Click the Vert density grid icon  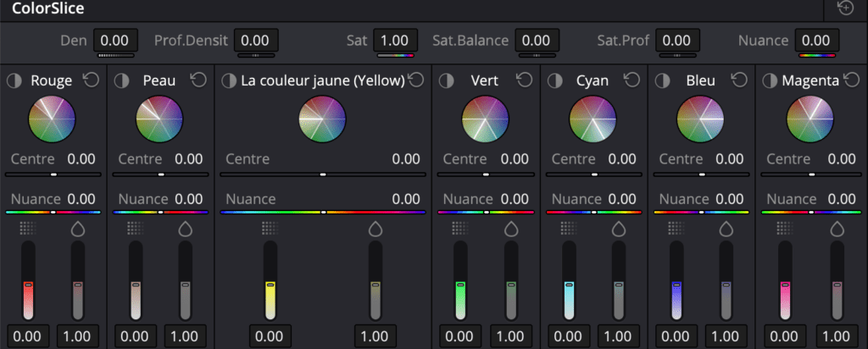tap(459, 228)
